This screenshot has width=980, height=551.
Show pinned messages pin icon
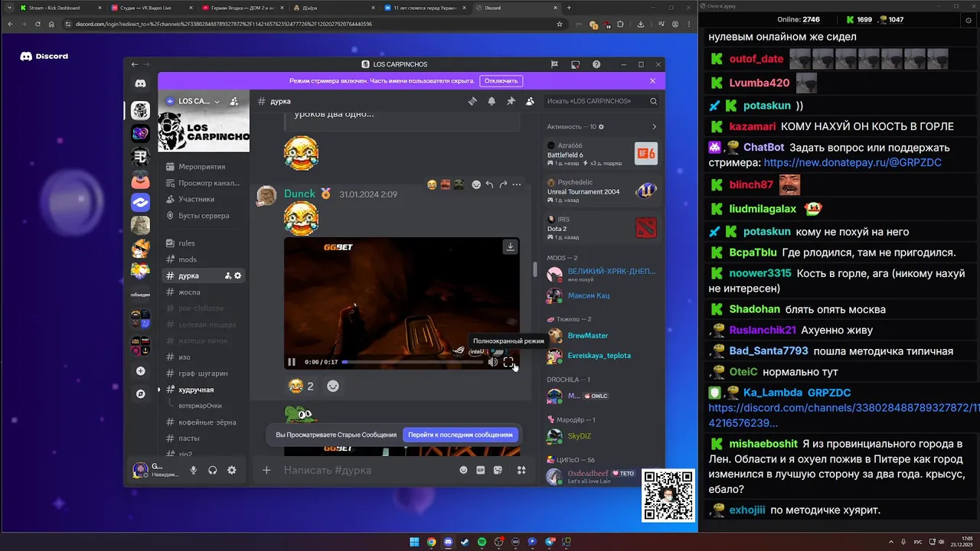pos(511,101)
